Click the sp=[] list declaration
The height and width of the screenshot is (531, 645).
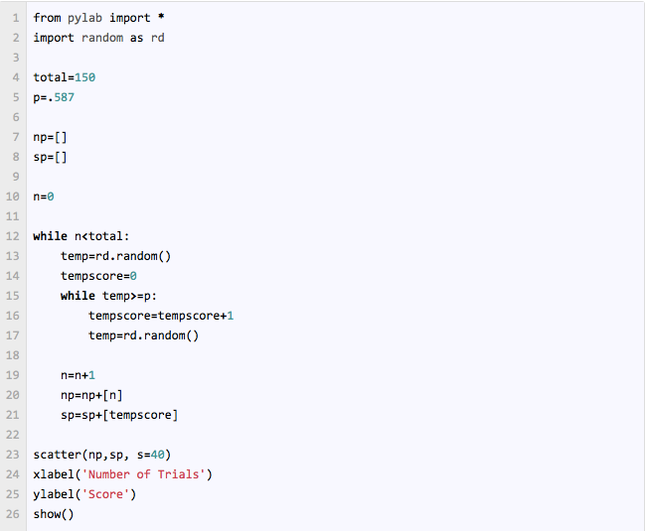(50, 157)
